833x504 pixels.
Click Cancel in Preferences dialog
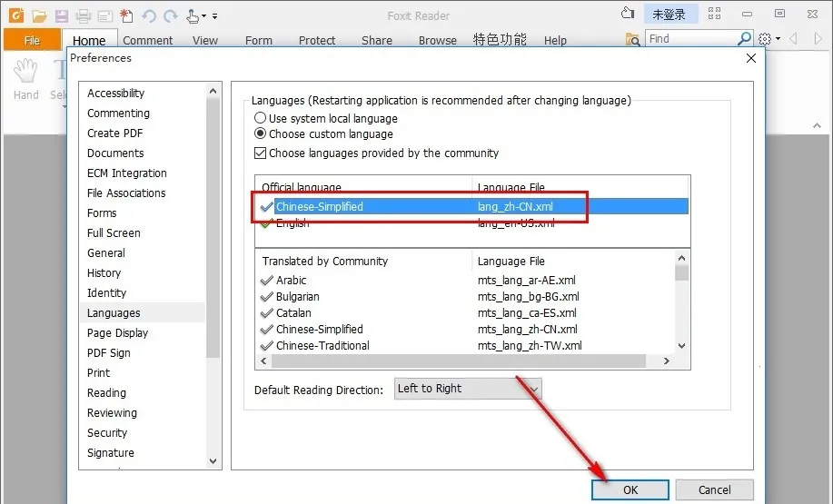tap(714, 489)
